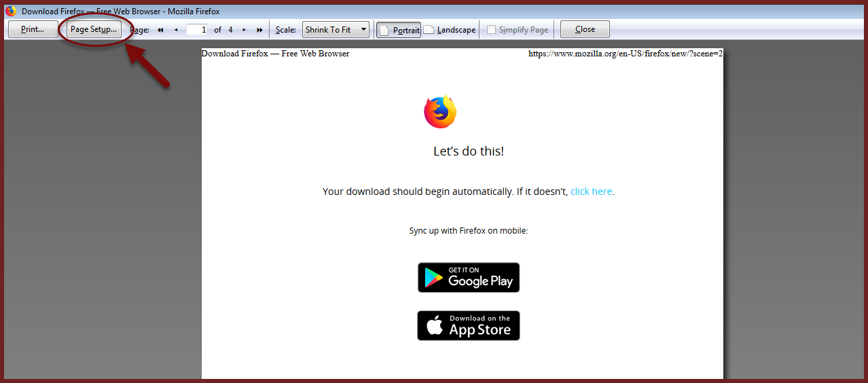Click the mozilla.org URL in page header

click(x=626, y=54)
